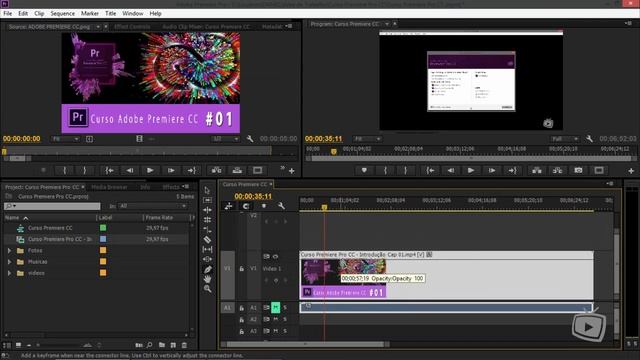Click Export Frame camera icon in Program monitor
The width and height of the screenshot is (640, 360).
578,170
